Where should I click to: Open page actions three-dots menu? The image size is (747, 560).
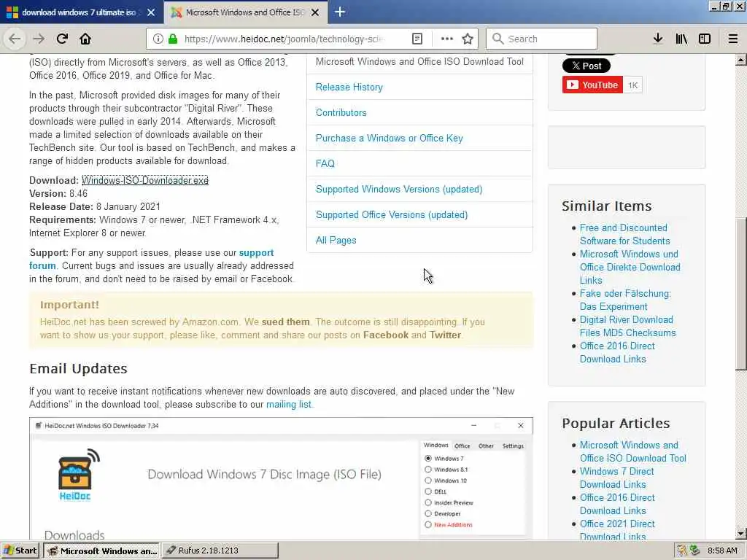coord(447,39)
